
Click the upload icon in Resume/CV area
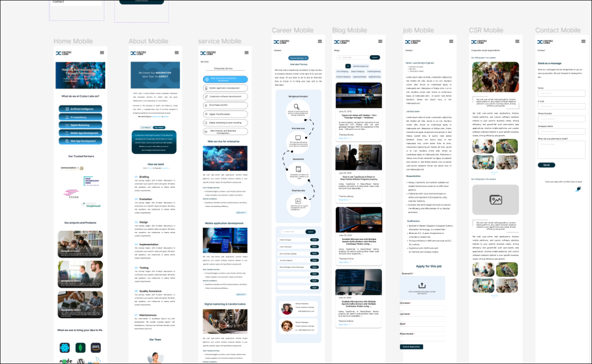pos(422,285)
